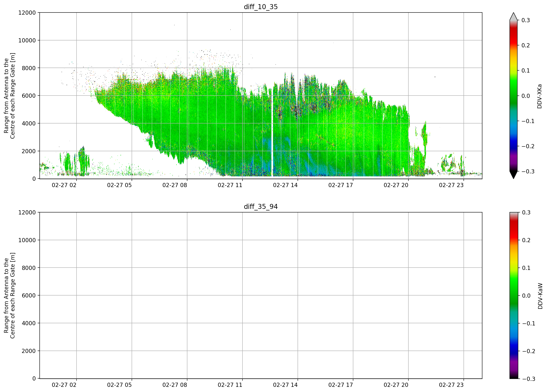Click the 2000 y-tick on the diff_35_94 plot
Viewport: 547px width, 392px height.
(29, 351)
